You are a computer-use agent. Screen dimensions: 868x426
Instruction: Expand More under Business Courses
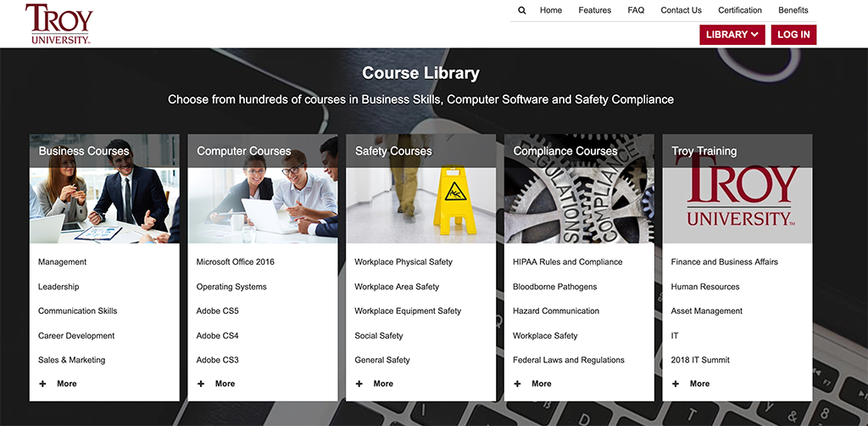click(x=58, y=384)
